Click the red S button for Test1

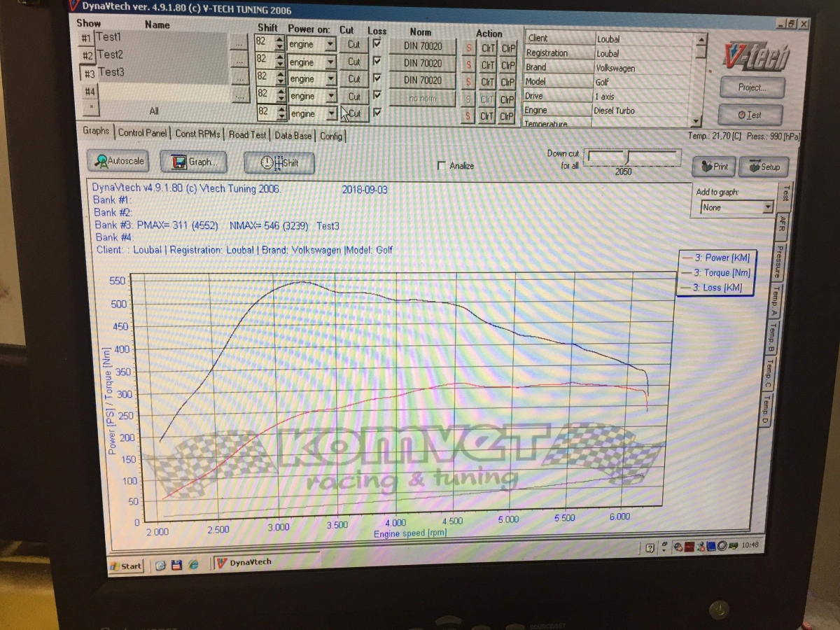click(470, 48)
